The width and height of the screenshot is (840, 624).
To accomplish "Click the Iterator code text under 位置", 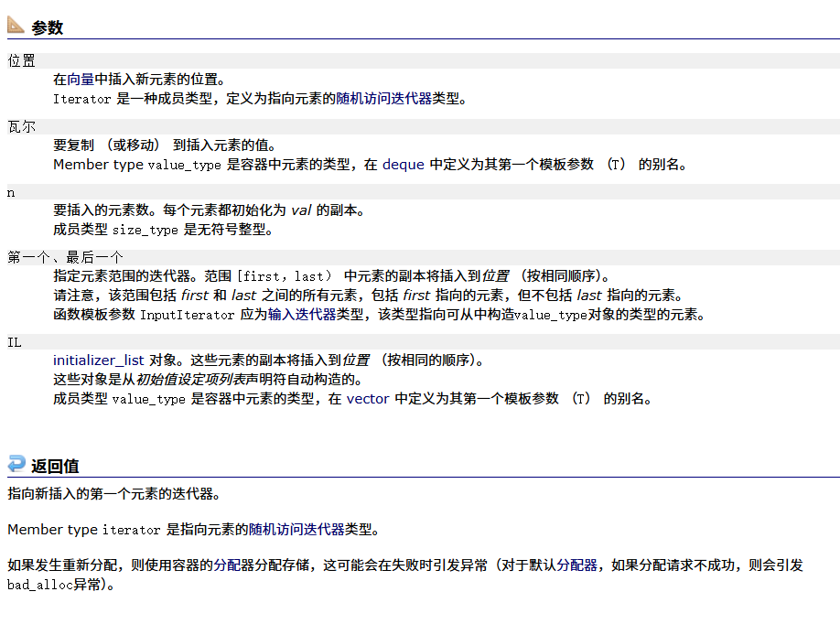I will tap(81, 99).
